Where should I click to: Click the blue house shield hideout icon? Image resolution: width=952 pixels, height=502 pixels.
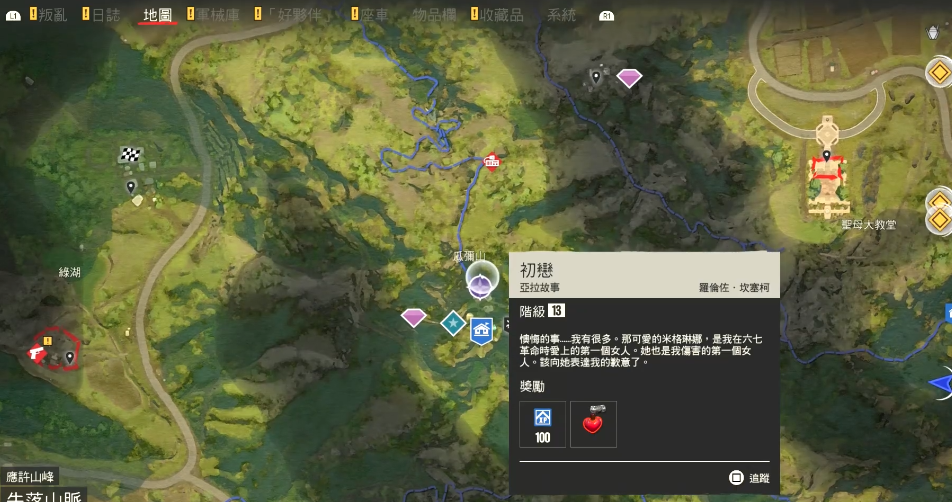tap(481, 331)
